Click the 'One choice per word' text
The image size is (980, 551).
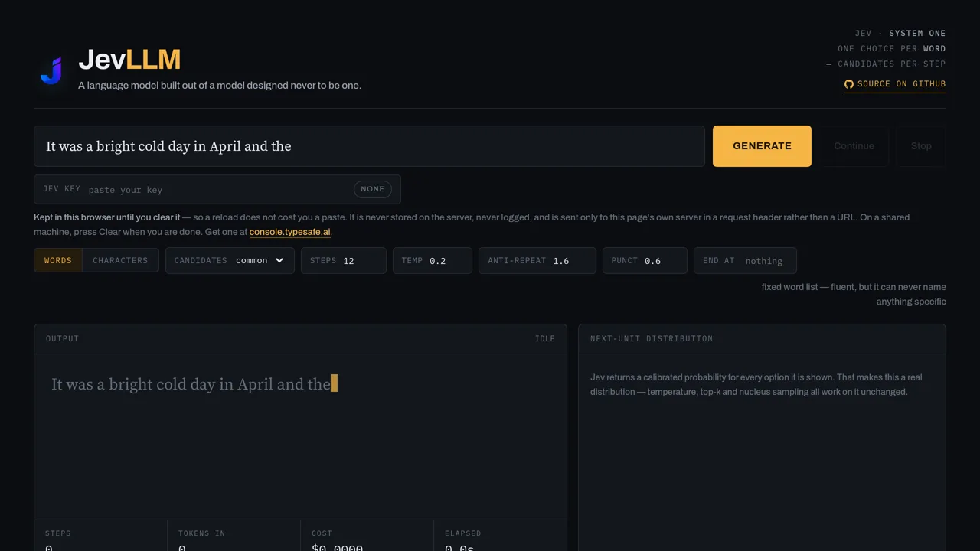click(x=892, y=49)
